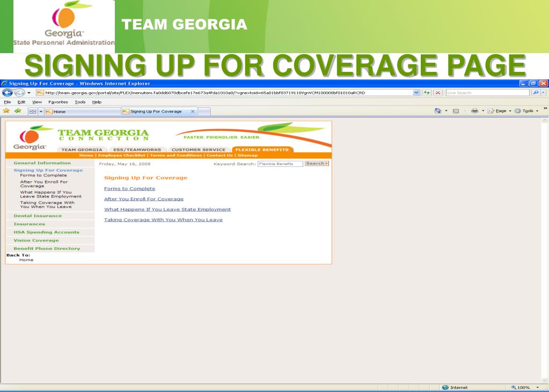Screen dimensions: 549x392
Task: Select the TEAM GEORGIA site tab
Action: click(x=82, y=150)
